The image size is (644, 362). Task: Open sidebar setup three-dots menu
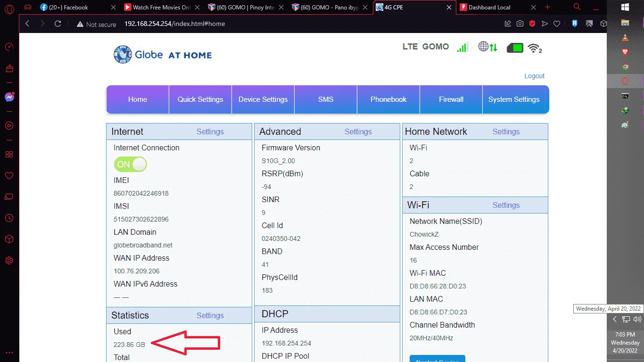(x=9, y=353)
